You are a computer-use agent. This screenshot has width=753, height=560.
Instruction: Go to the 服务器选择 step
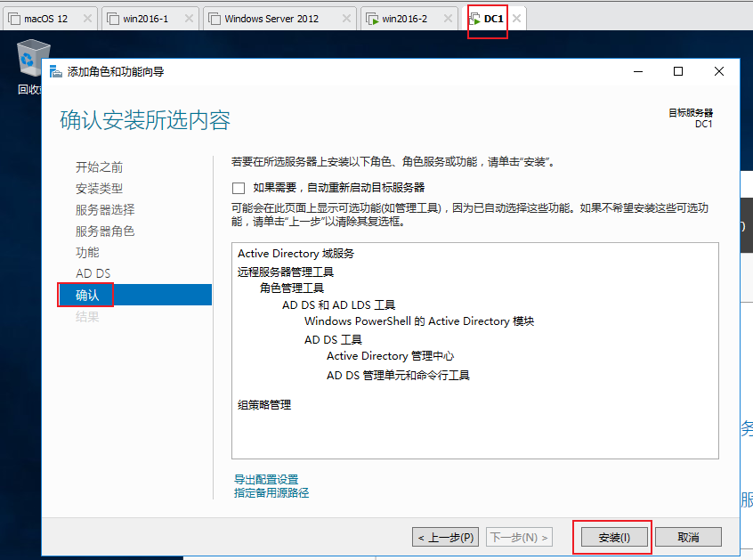click(105, 210)
